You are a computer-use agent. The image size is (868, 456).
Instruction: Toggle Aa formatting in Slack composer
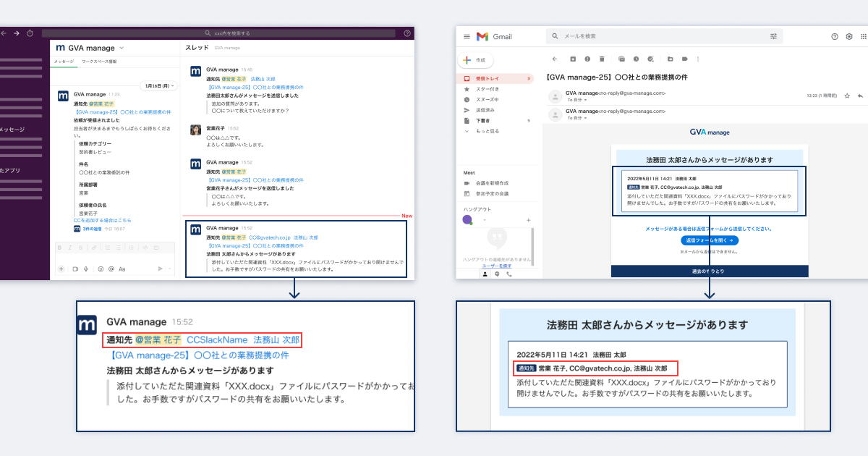click(x=122, y=269)
